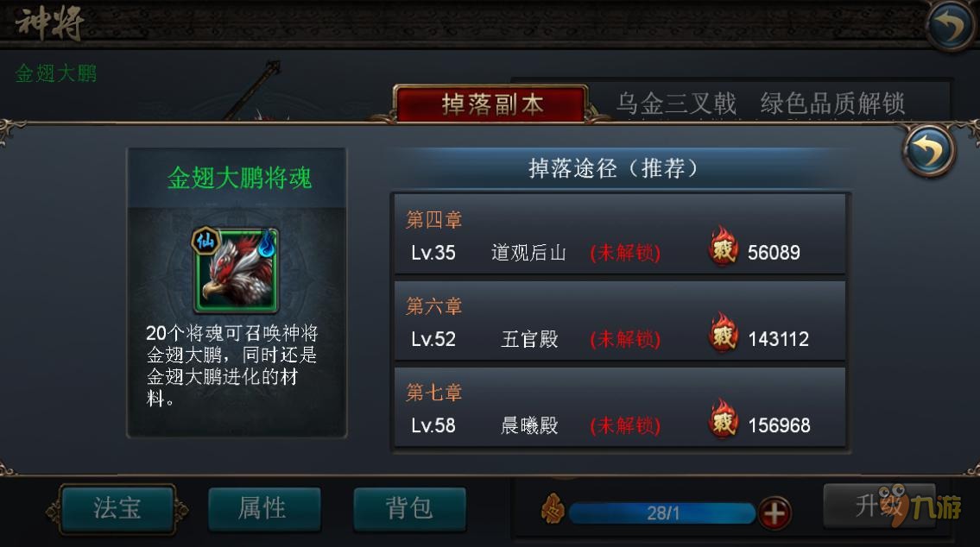This screenshot has height=547, width=980.
Task: Click the 仙 badge on the portrait
Action: (205, 241)
